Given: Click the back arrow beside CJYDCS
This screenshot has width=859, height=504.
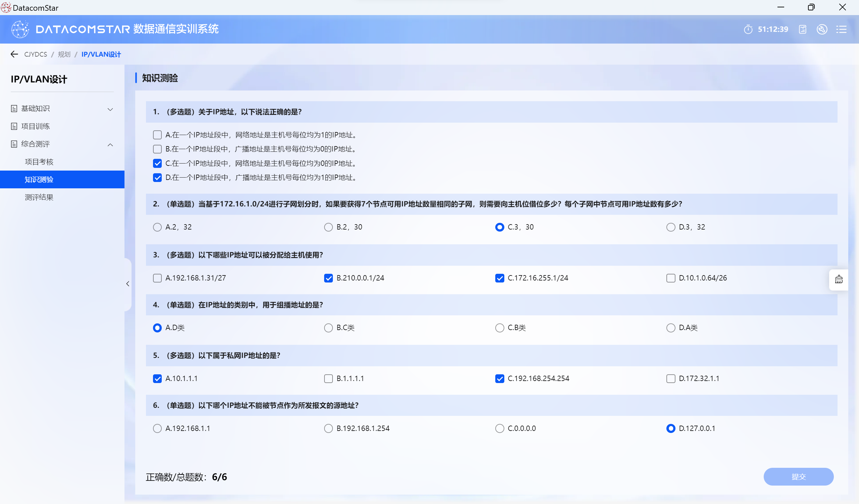Looking at the screenshot, I should tap(14, 54).
